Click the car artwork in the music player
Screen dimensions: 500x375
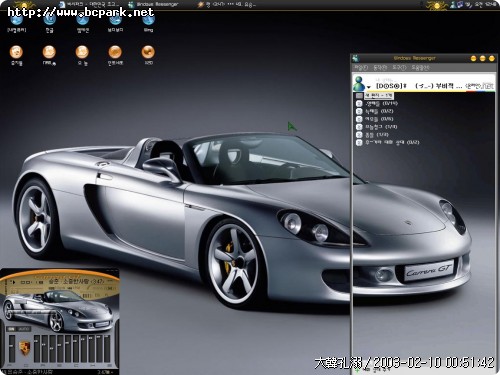tap(57, 310)
